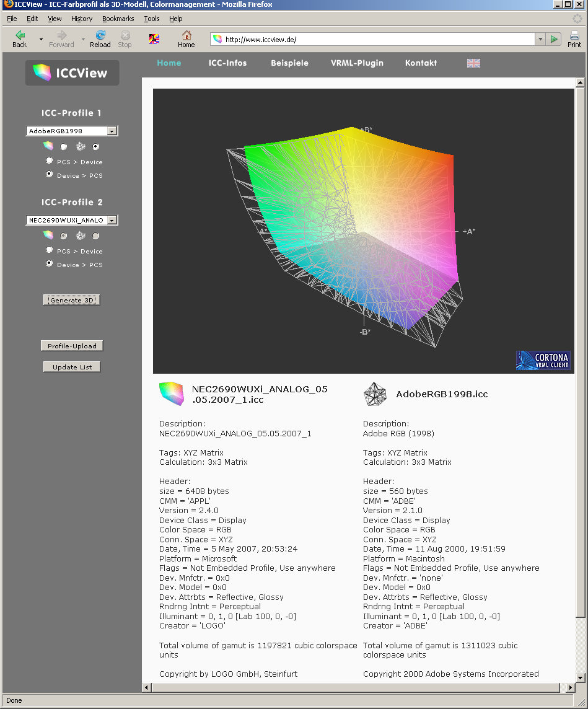The image size is (588, 709).
Task: Select the solid color radio for ICC-Profile 1
Action: 63,147
